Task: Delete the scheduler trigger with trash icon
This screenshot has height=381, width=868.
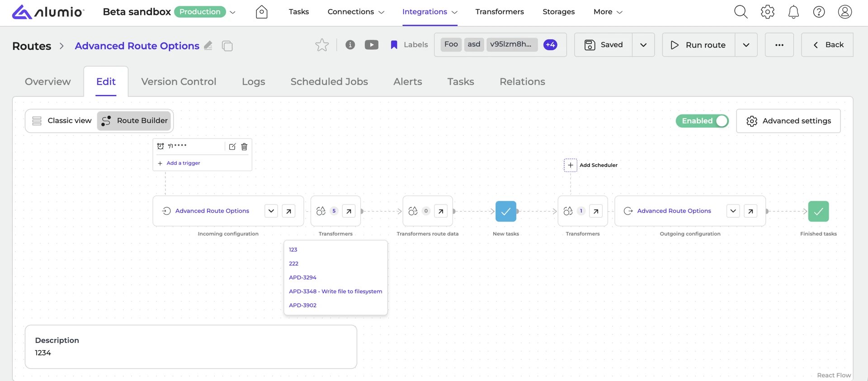Action: [x=244, y=147]
